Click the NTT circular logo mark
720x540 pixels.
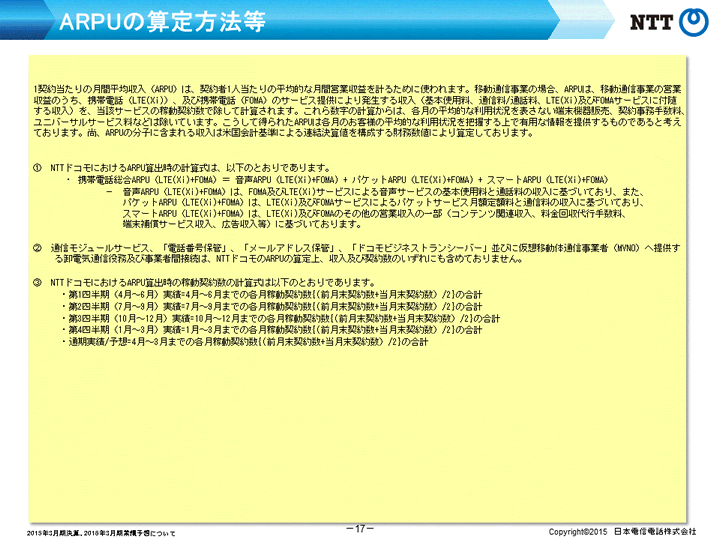click(x=693, y=22)
